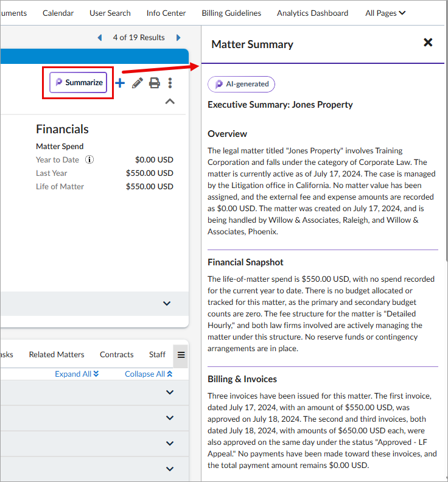Open the User Search page

tap(110, 13)
